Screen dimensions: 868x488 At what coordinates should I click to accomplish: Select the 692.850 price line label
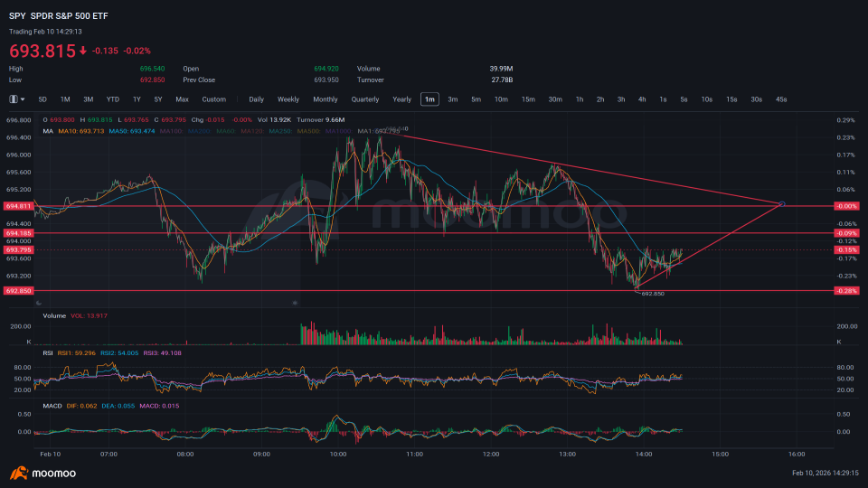pyautogui.click(x=18, y=291)
